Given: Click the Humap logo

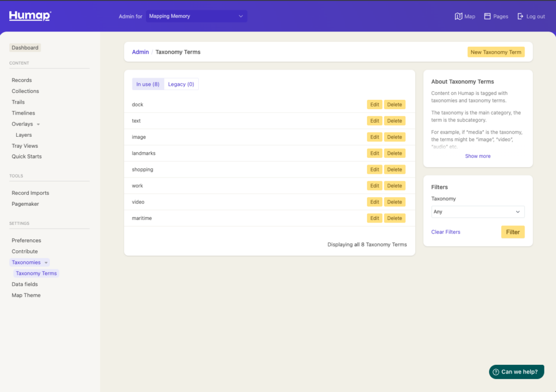Looking at the screenshot, I should point(30,16).
